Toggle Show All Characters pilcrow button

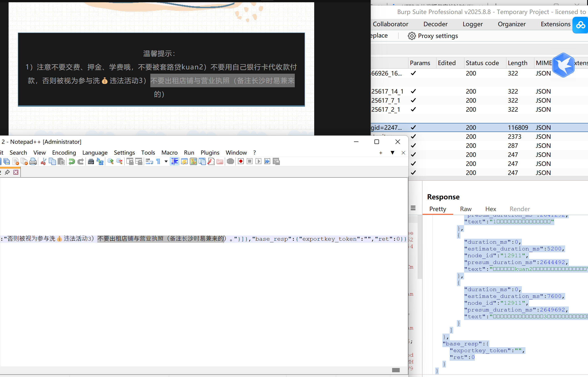(x=158, y=162)
